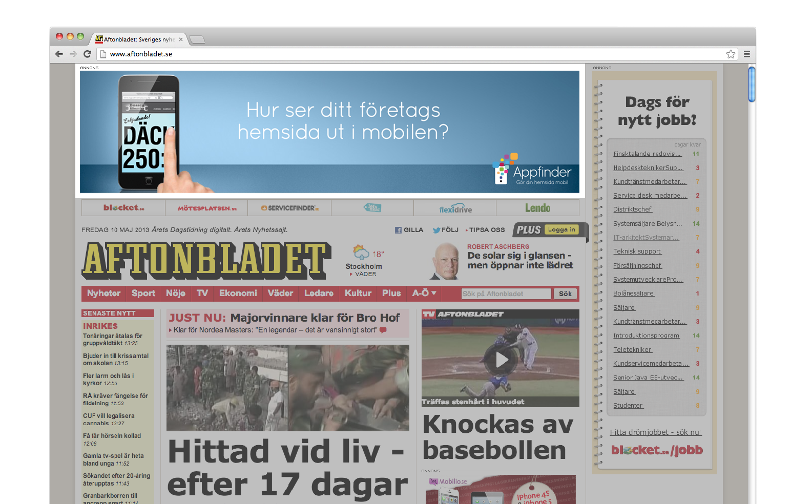Click the page vertical scrollbar thumb
The width and height of the screenshot is (812, 504).
click(752, 85)
